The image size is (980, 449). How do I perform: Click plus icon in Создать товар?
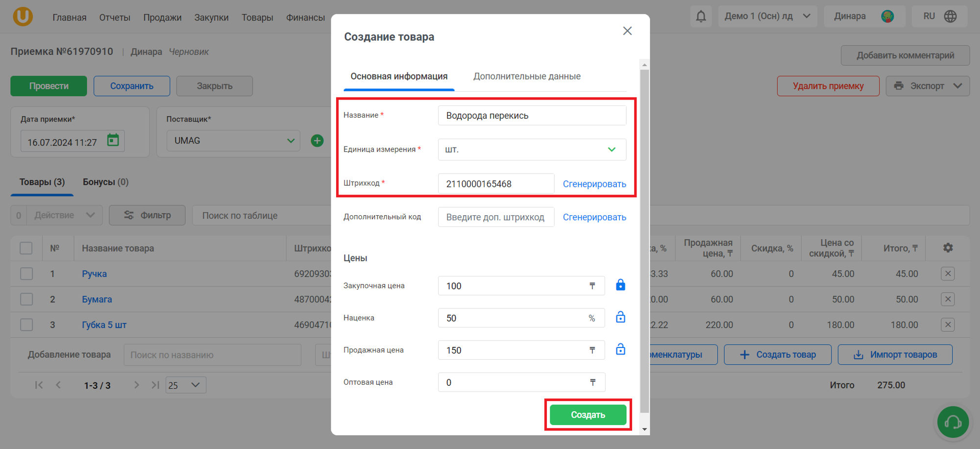tap(744, 354)
